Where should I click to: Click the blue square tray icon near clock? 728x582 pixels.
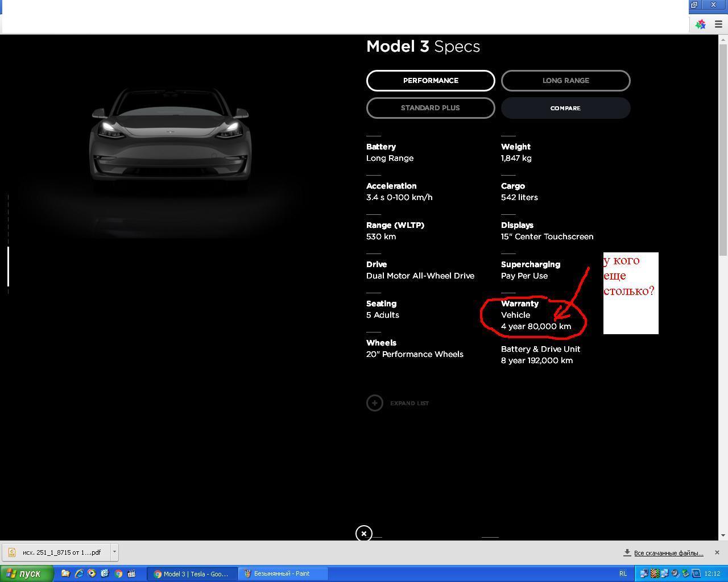(x=696, y=573)
